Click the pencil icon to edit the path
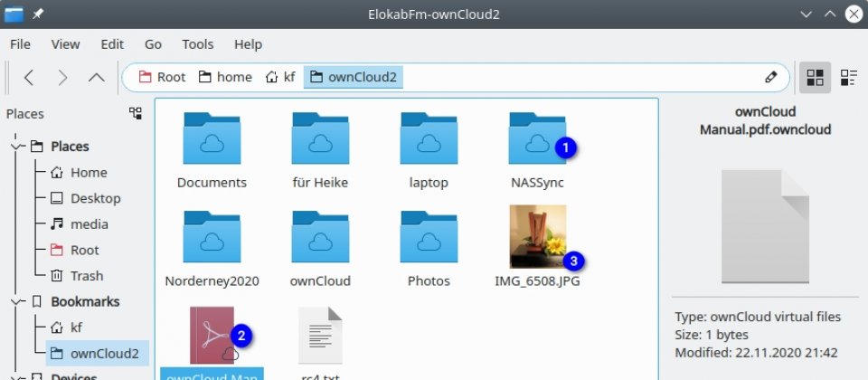Viewport: 868px width, 380px height. click(x=770, y=77)
